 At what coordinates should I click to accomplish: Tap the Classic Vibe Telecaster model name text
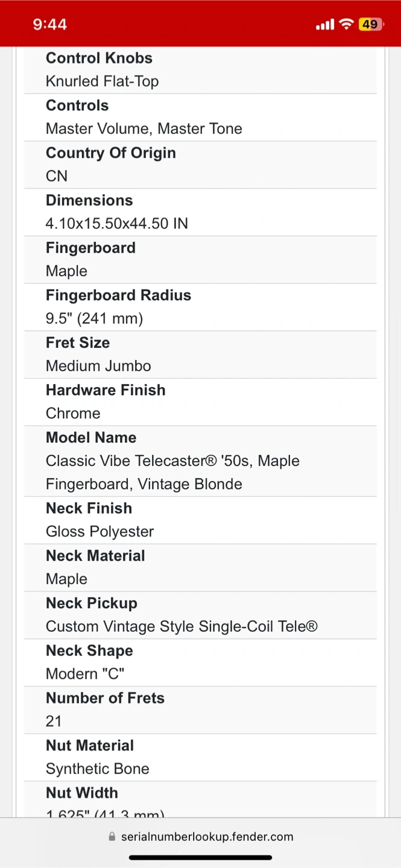pyautogui.click(x=172, y=461)
